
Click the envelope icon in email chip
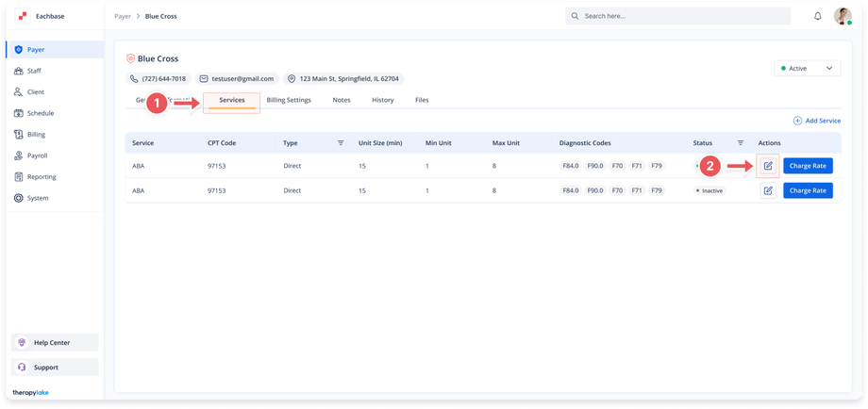204,79
